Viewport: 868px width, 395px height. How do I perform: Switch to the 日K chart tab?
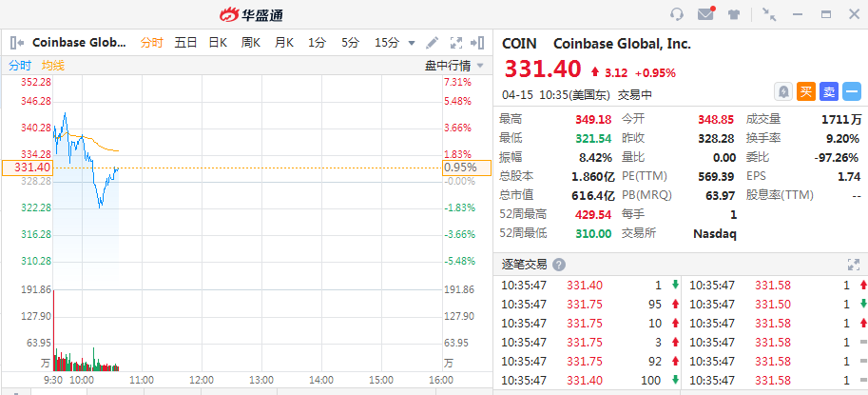click(218, 43)
